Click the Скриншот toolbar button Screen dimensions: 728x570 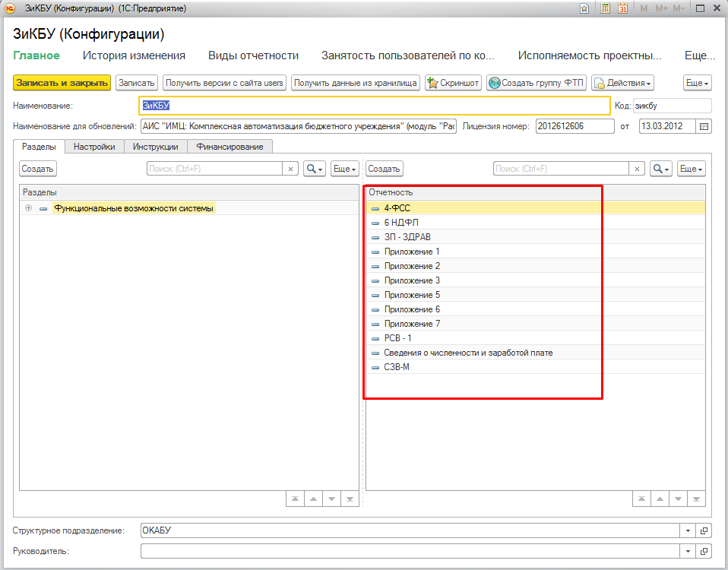click(x=453, y=83)
